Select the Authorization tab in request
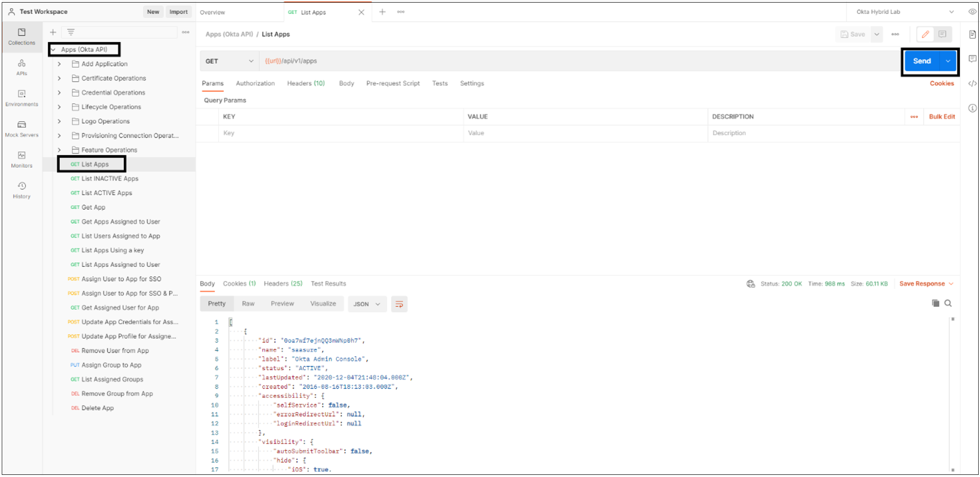Screen dimensions: 980x477 tap(255, 83)
